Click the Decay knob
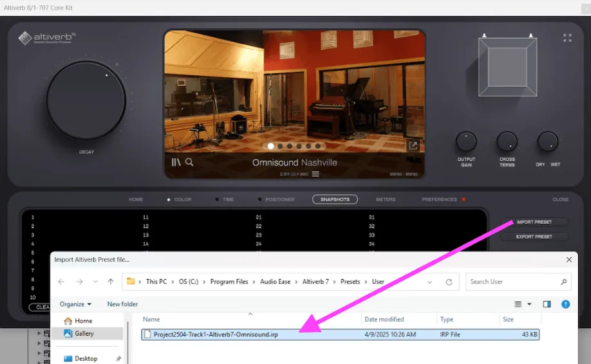The image size is (591, 364). (86, 101)
